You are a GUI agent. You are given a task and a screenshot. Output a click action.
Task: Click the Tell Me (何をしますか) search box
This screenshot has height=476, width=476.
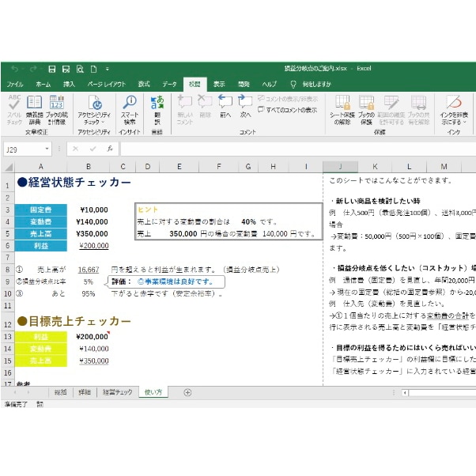point(316,84)
